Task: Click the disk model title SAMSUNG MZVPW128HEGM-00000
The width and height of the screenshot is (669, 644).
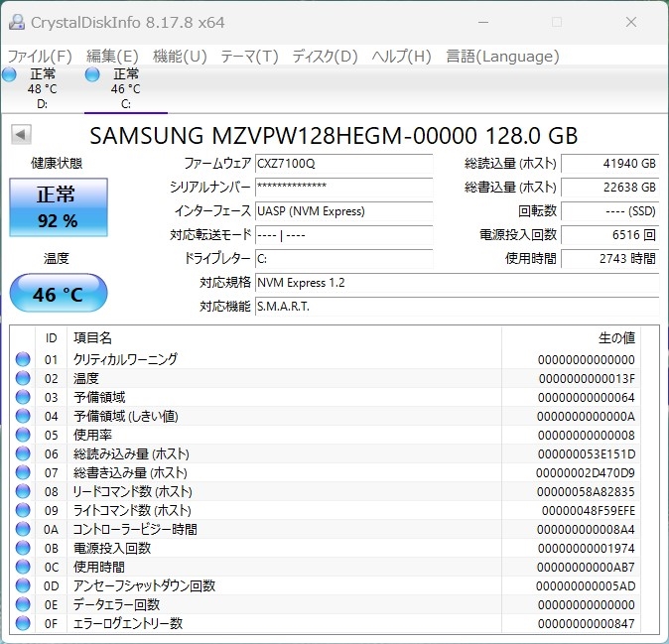Action: point(283,136)
